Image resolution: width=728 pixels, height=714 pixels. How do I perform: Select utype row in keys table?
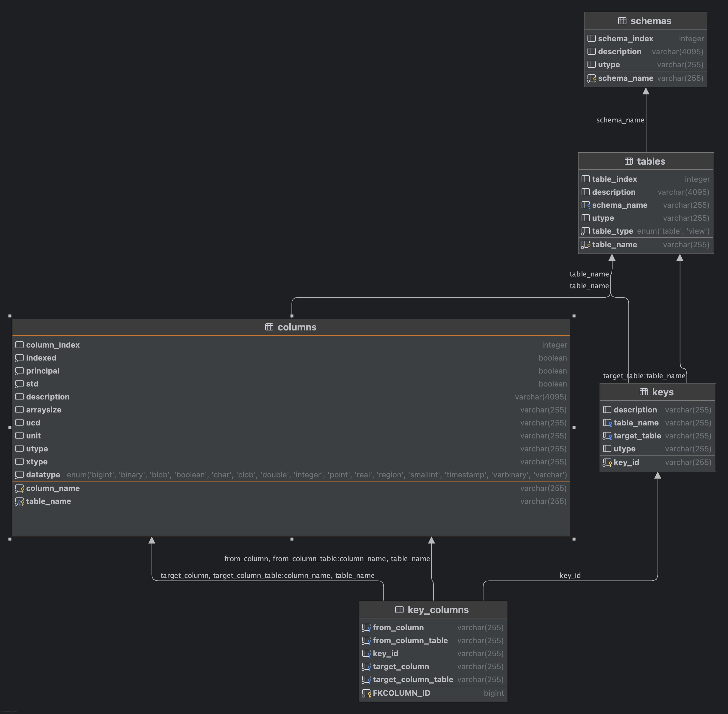[657, 449]
